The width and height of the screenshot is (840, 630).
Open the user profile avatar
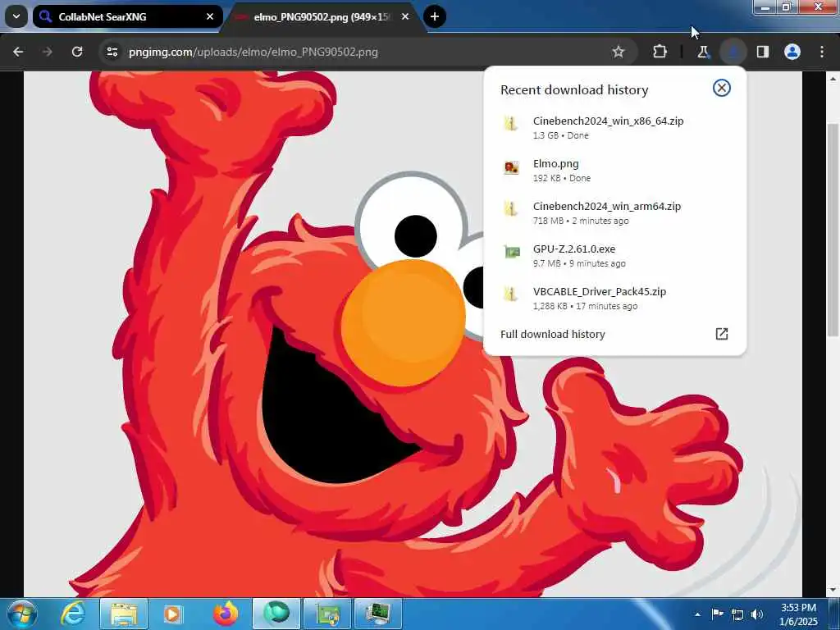[x=792, y=52]
